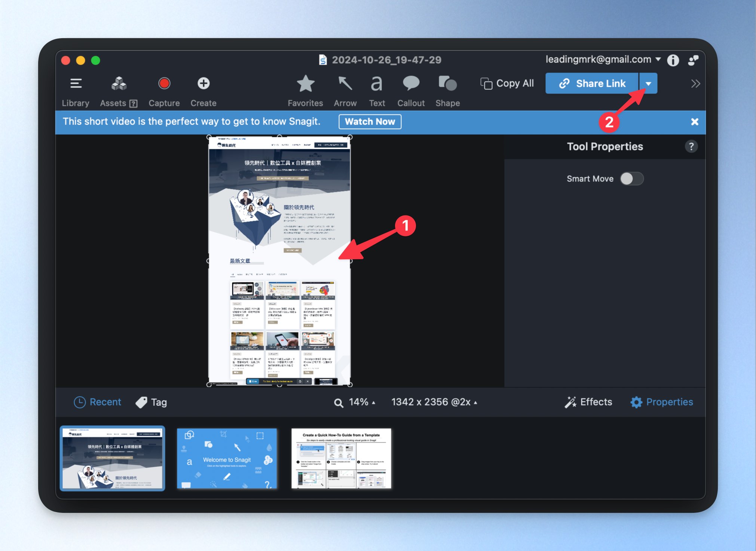The width and height of the screenshot is (756, 551).
Task: Select the Welcome to Snagit thumbnail
Action: [227, 459]
